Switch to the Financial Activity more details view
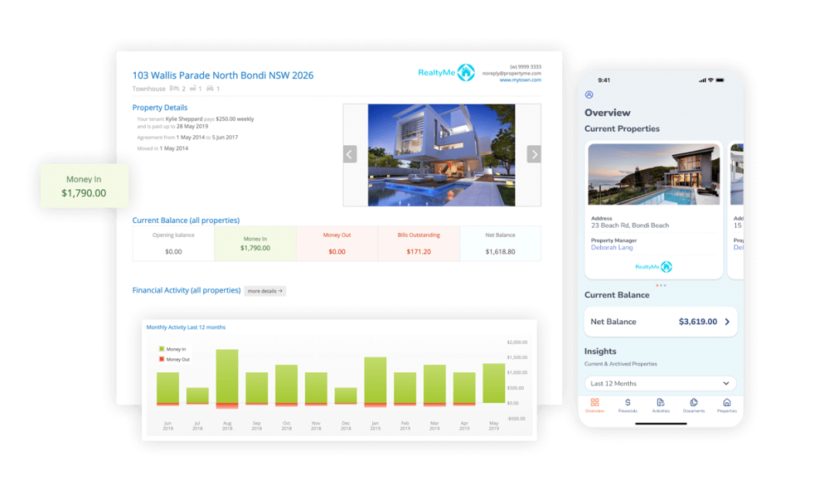The image size is (834, 504). (264, 290)
